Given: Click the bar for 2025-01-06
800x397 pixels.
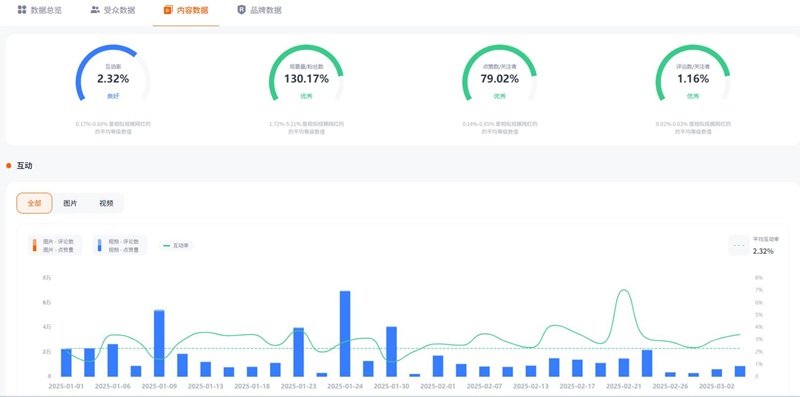Looking at the screenshot, I should (113, 360).
